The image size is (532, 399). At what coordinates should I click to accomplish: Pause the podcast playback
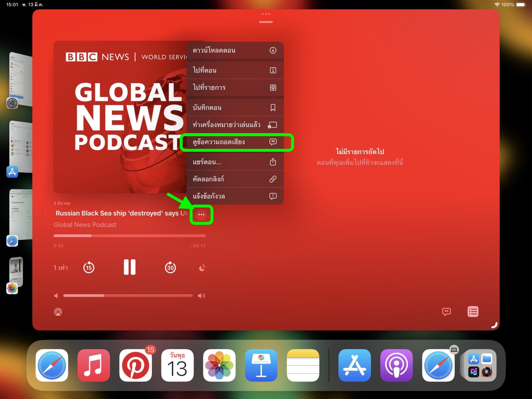tap(130, 267)
